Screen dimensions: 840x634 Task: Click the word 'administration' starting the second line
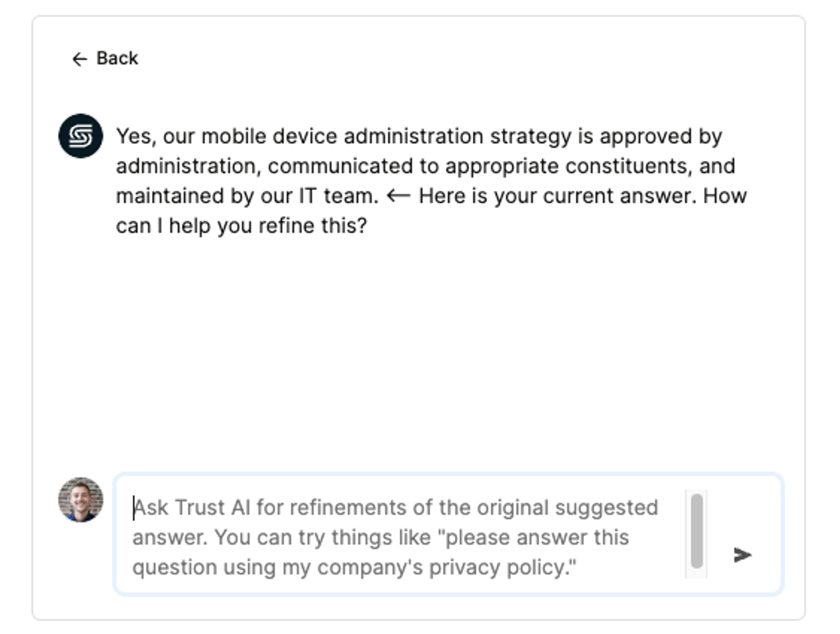coord(186,166)
